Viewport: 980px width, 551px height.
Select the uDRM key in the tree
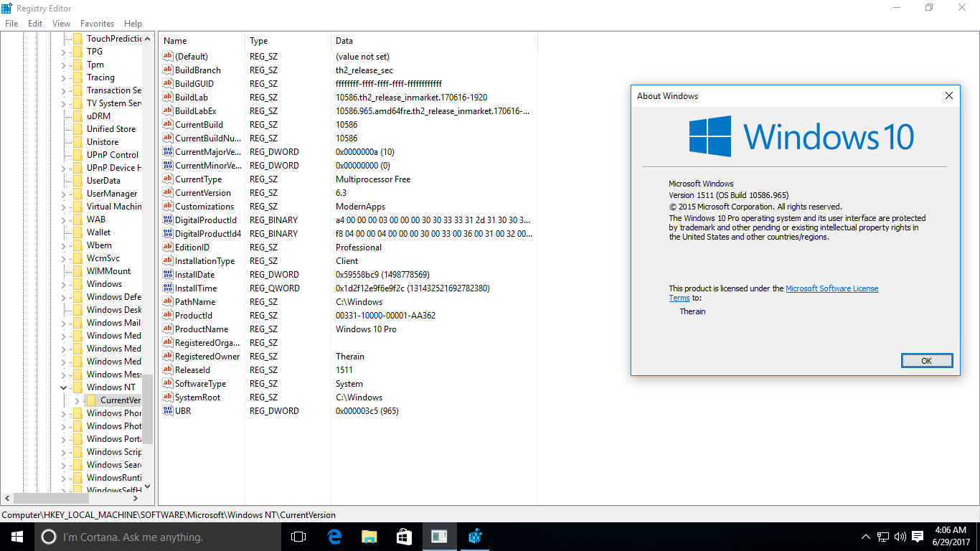click(x=99, y=116)
